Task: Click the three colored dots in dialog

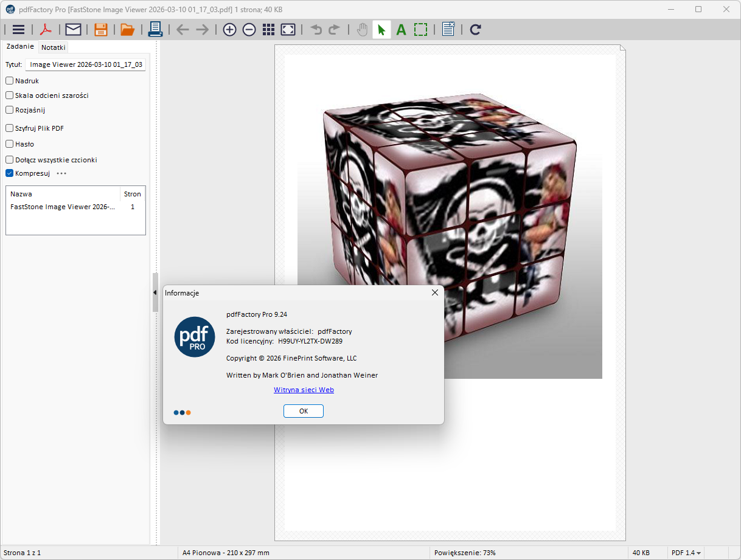Action: 182,412
